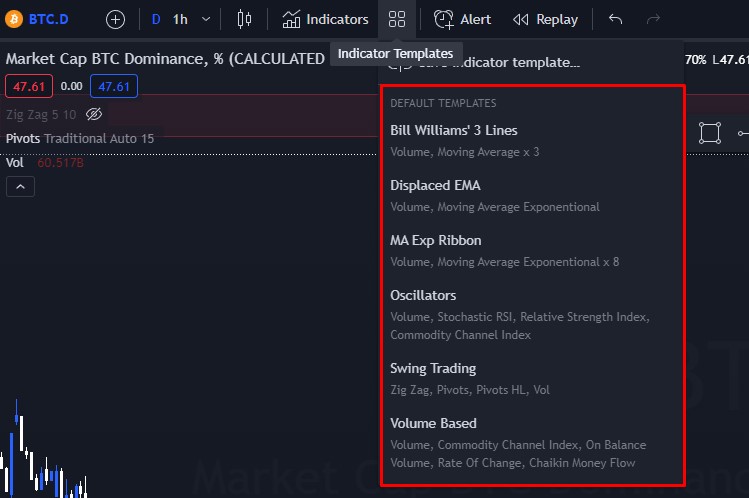The height and width of the screenshot is (498, 749).
Task: Toggle the Indicator Templates grid icon
Action: coord(396,19)
